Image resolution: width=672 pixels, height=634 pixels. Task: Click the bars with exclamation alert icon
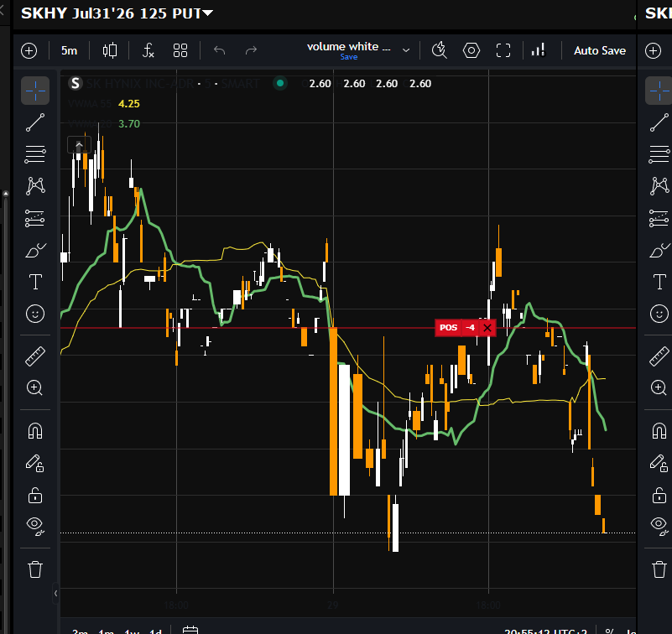539,50
